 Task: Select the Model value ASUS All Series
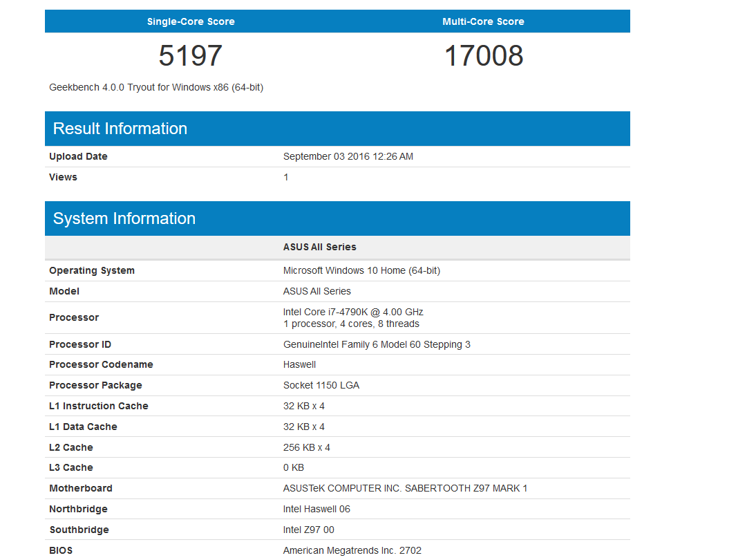(316, 291)
